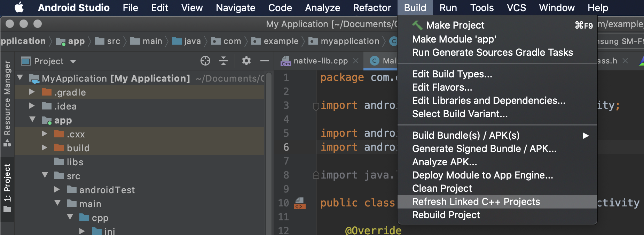Screen dimensions: 644x235
Task: Choose Generate Signed Bundle / APK
Action: (497, 149)
